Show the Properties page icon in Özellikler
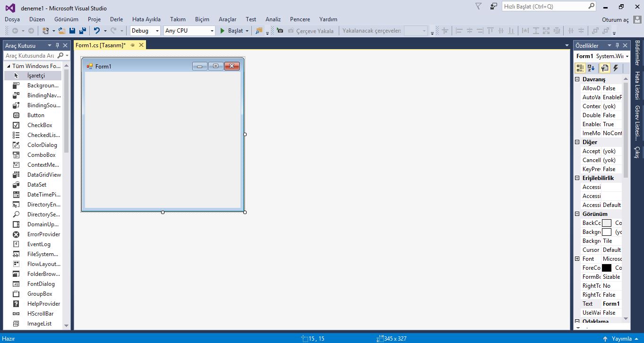The height and width of the screenshot is (343, 644). 605,68
